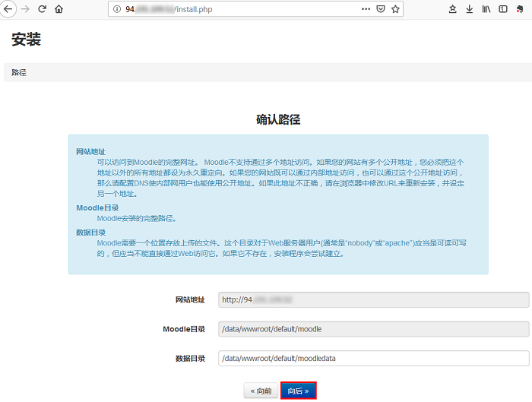Focus the 数据目录 input field
The image size is (532, 402).
coord(373,358)
